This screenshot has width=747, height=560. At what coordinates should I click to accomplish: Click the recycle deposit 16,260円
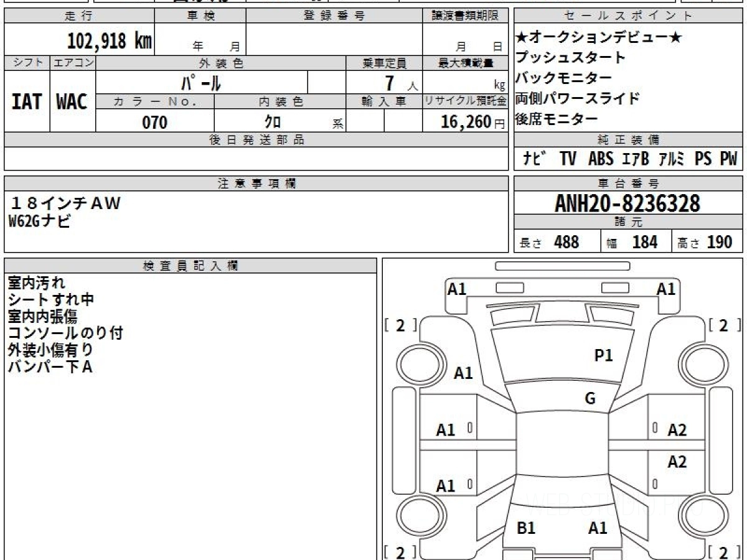tap(472, 123)
